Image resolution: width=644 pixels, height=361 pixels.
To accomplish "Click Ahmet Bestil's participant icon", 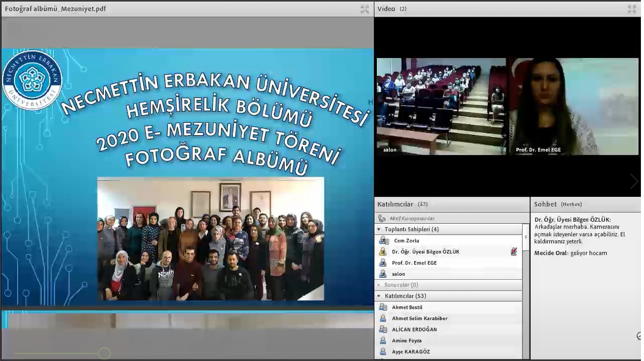I will [383, 307].
